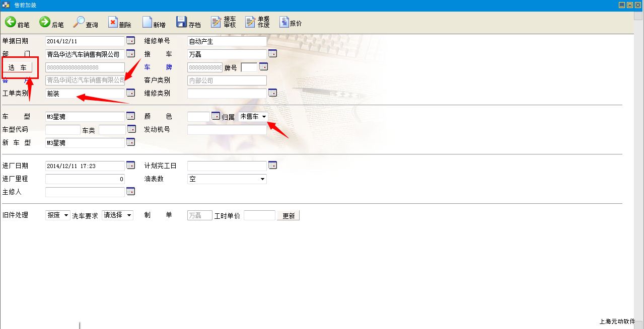Focus the 发动机号 text field
Image resolution: width=644 pixels, height=329 pixels.
tap(227, 130)
